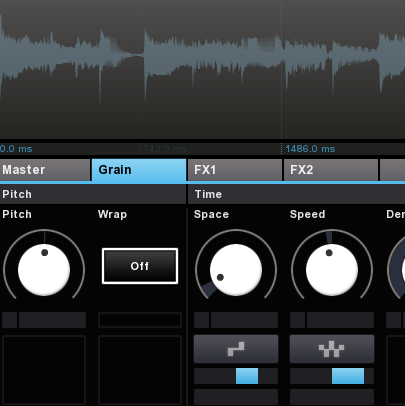Click the empty modulation slot under Wrap

coord(140,370)
